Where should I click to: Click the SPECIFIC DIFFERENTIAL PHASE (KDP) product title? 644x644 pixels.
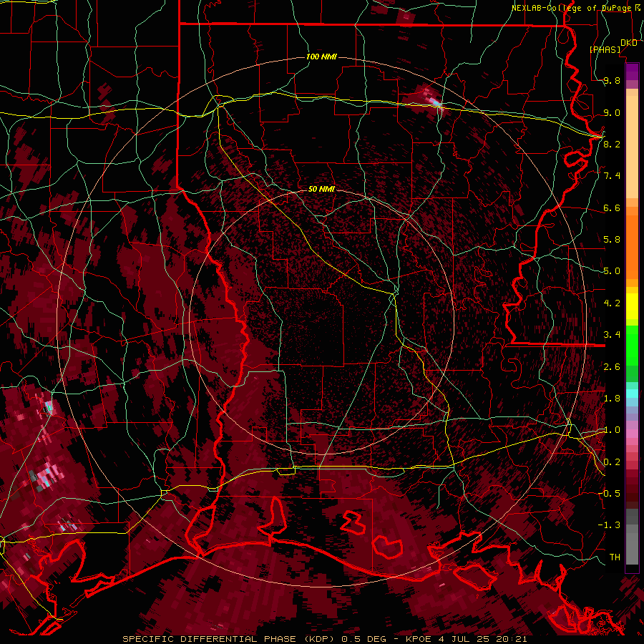228,639
